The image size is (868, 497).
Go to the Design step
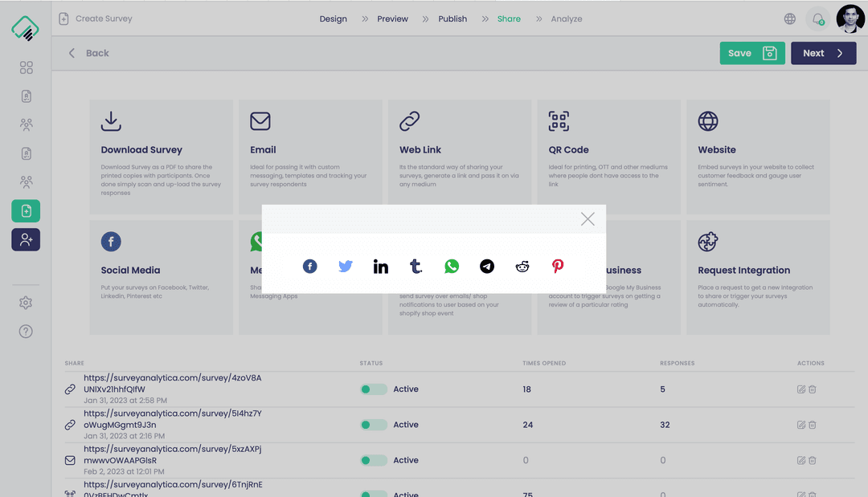[333, 19]
